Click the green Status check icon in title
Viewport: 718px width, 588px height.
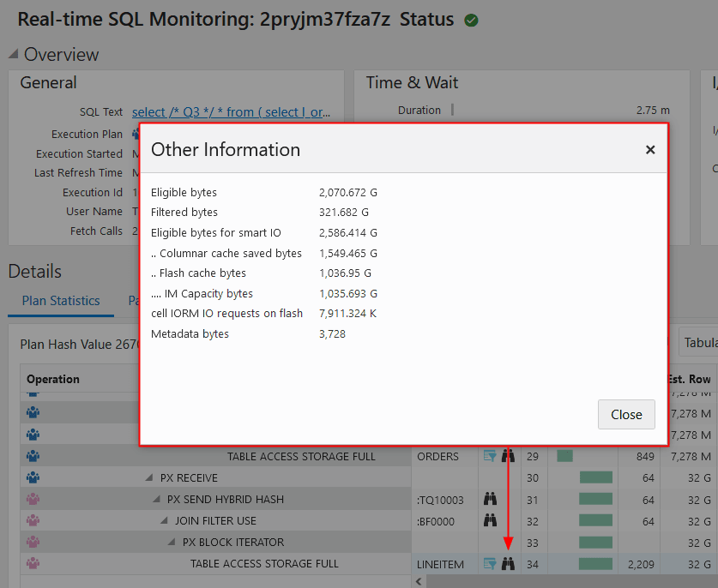click(470, 19)
